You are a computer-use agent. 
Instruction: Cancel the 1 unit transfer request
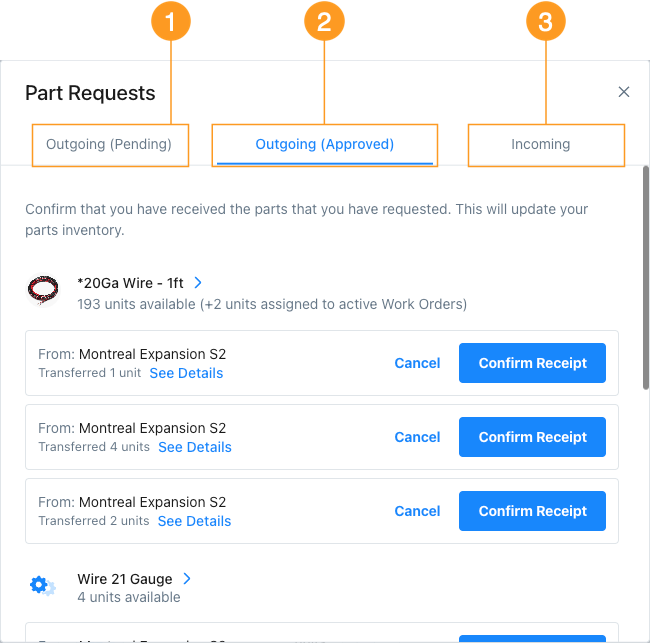(x=417, y=363)
